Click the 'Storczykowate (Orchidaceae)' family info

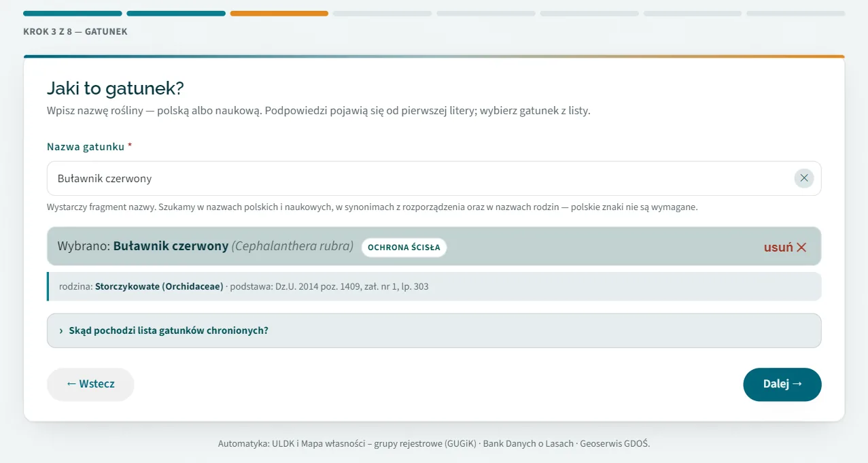[x=159, y=286]
